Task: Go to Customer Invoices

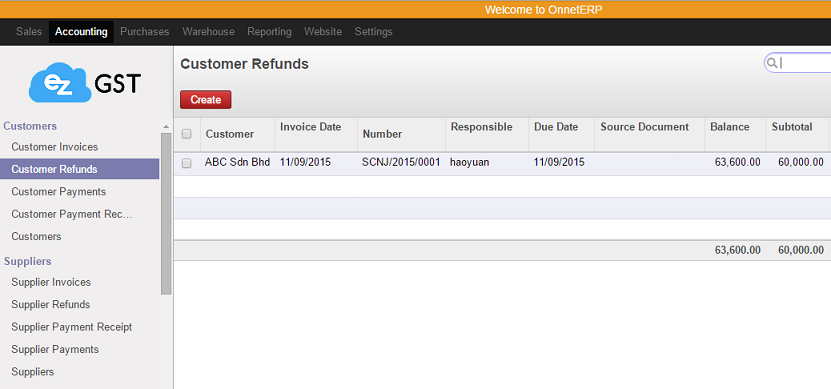Action: (x=55, y=147)
